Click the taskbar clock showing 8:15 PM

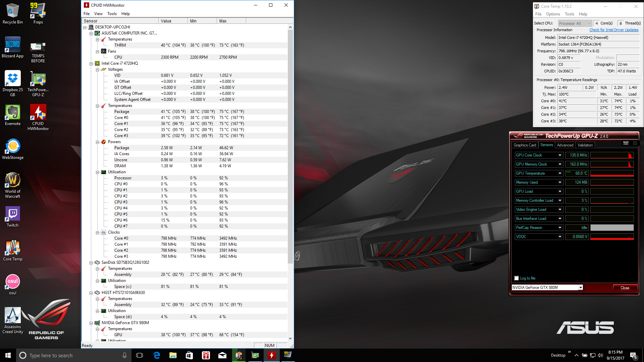[615, 355]
